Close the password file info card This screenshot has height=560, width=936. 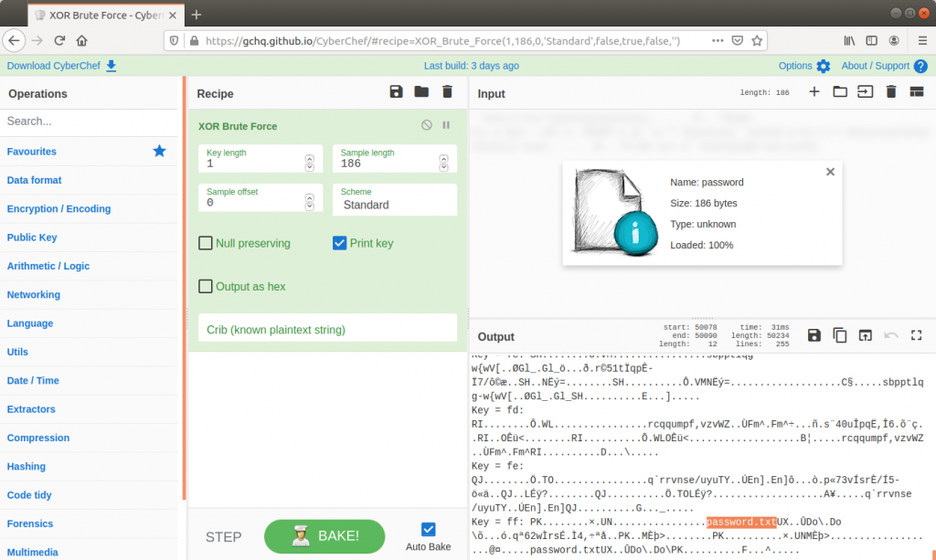pos(830,172)
